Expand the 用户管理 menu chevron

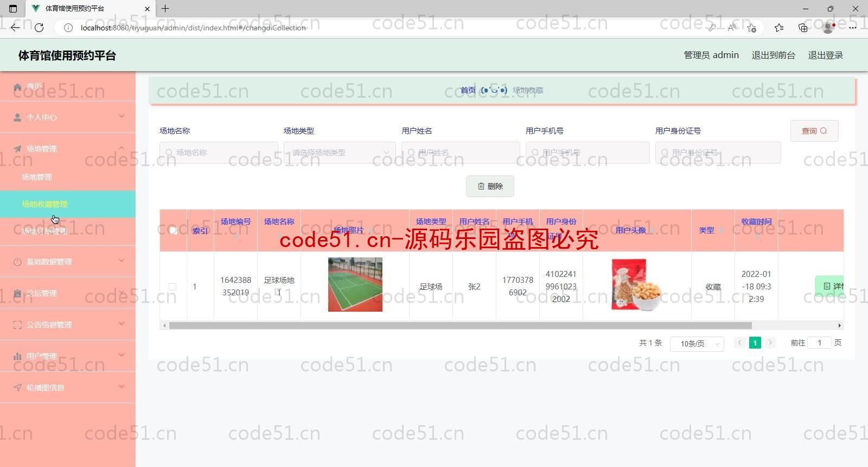click(122, 355)
